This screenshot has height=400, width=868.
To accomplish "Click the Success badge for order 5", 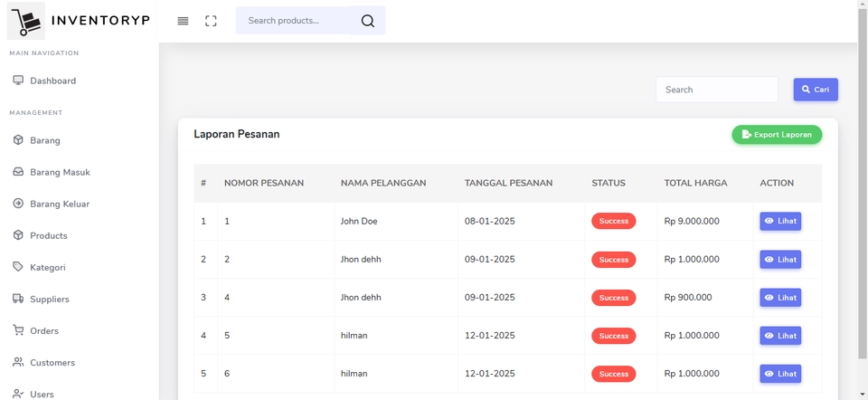I will click(x=613, y=336).
